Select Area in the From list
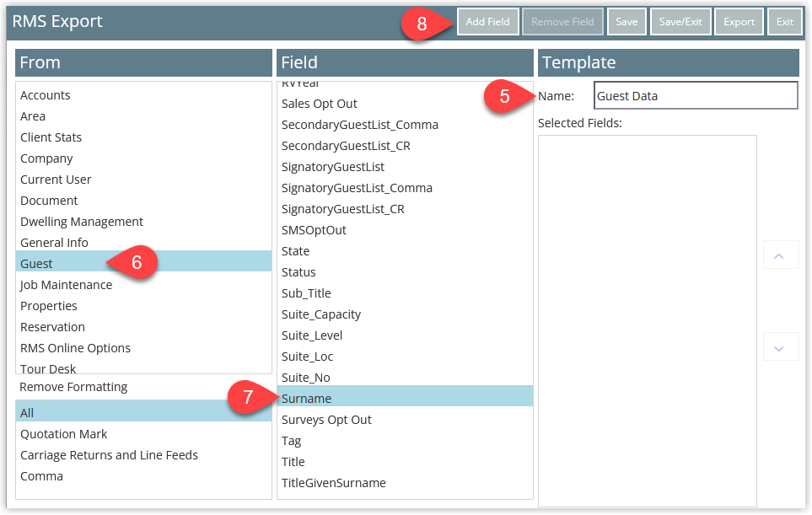 click(x=143, y=116)
